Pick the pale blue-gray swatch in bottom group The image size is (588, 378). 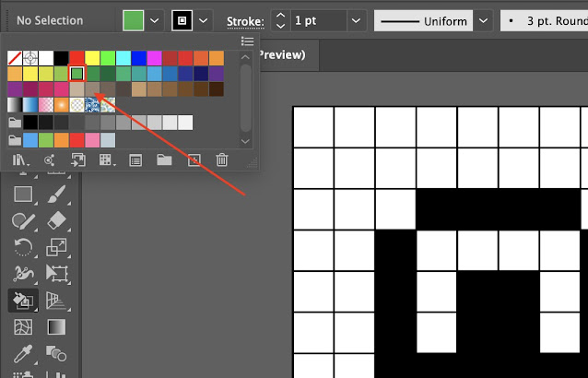(108, 140)
